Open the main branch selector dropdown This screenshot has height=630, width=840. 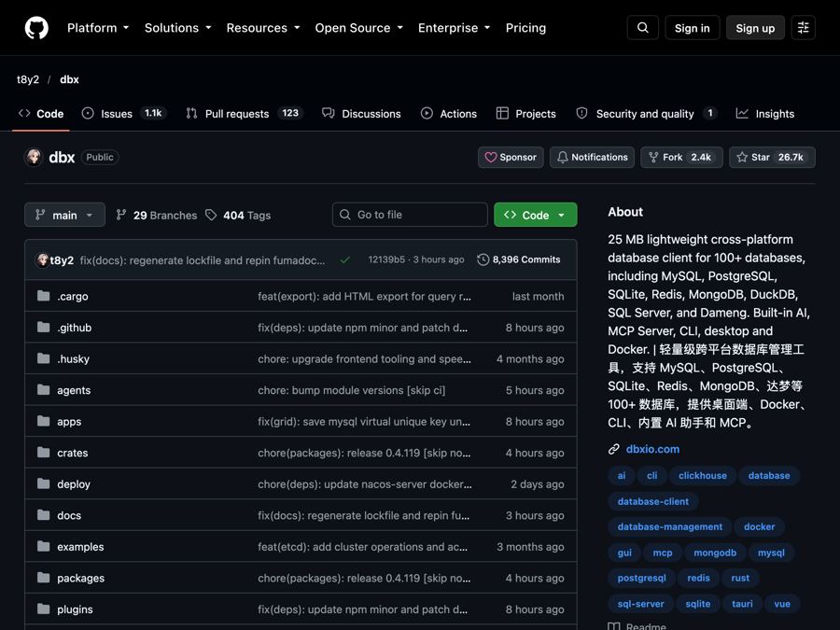click(x=64, y=215)
